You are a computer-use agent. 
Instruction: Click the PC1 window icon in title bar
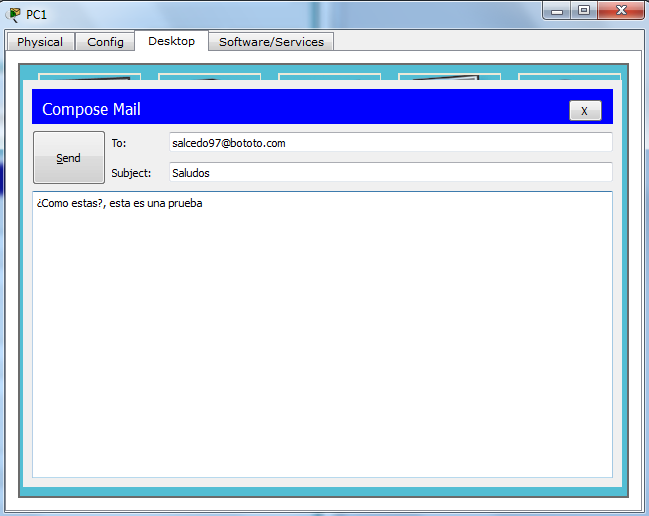point(14,14)
